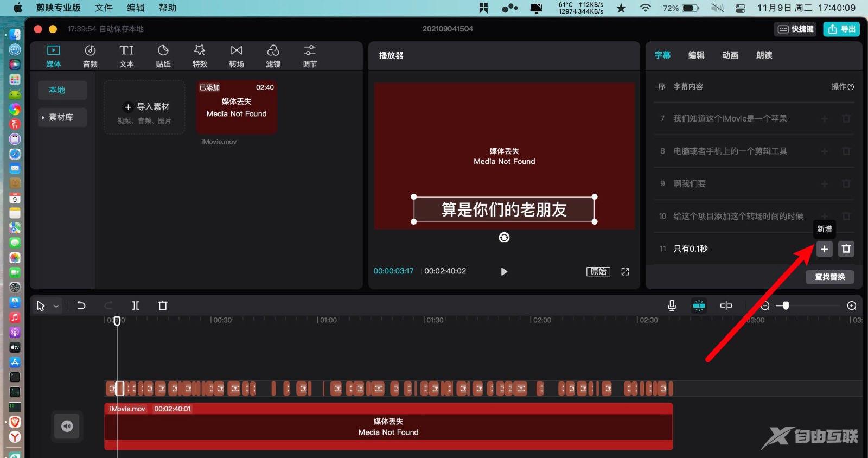Screen dimensions: 868x458
Task: Click the battery status in menu bar
Action: point(681,8)
